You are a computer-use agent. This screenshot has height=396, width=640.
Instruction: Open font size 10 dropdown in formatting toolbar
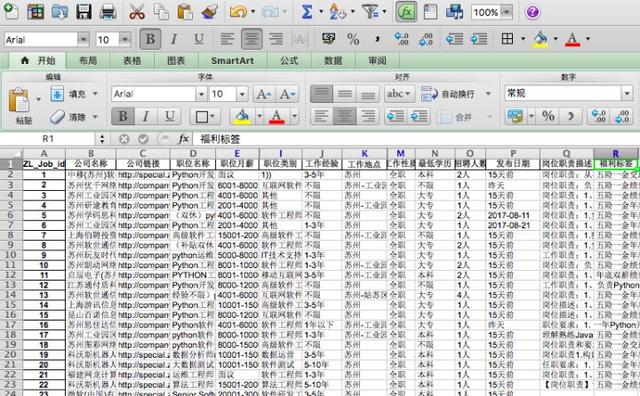click(x=125, y=39)
